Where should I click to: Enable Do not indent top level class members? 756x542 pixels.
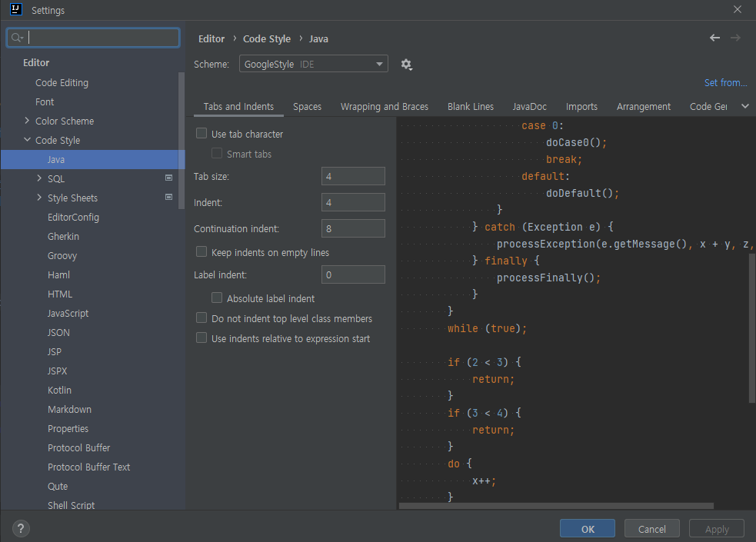click(201, 318)
